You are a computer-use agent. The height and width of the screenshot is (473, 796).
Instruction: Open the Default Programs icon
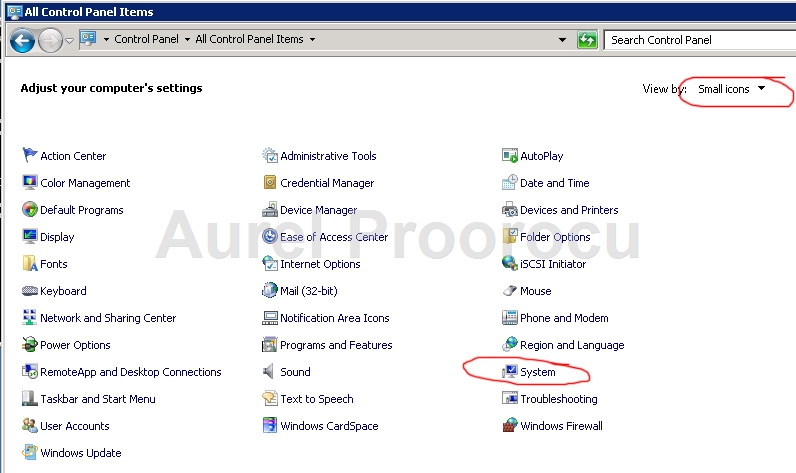pyautogui.click(x=29, y=209)
